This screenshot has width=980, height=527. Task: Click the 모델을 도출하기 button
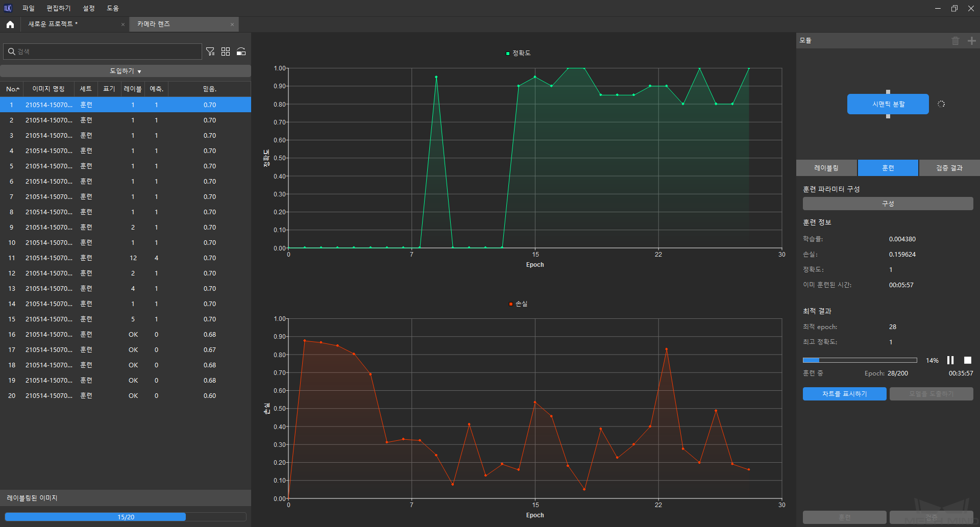coord(932,394)
